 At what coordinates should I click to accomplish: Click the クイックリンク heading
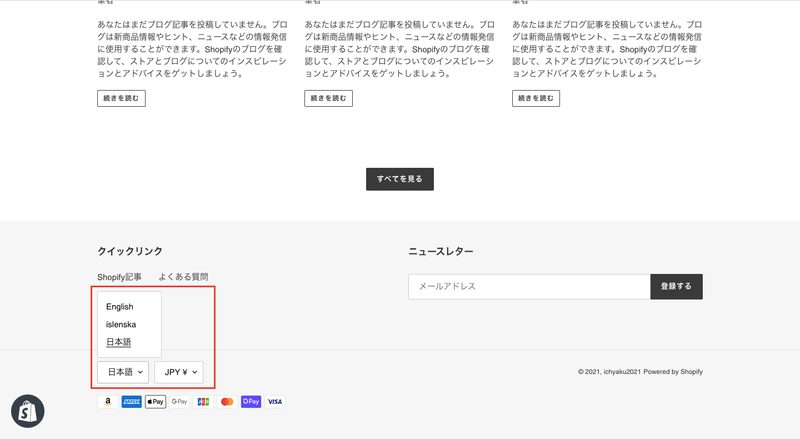[x=130, y=251]
